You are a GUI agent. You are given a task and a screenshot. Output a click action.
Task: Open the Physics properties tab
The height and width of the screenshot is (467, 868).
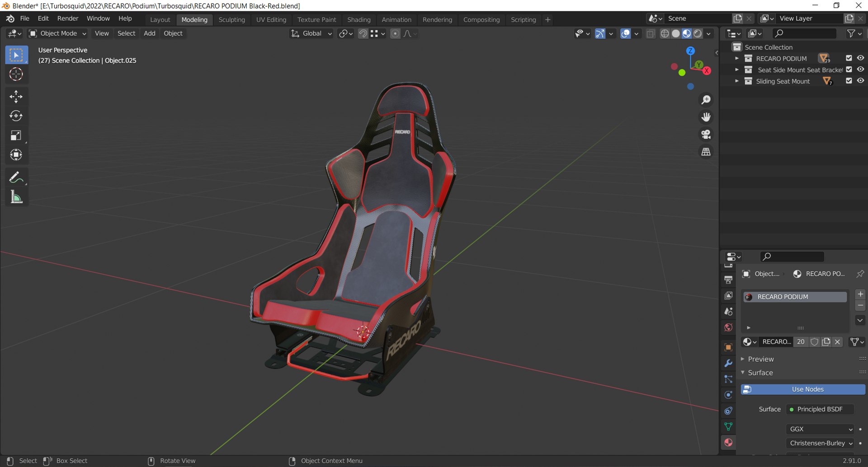(728, 395)
